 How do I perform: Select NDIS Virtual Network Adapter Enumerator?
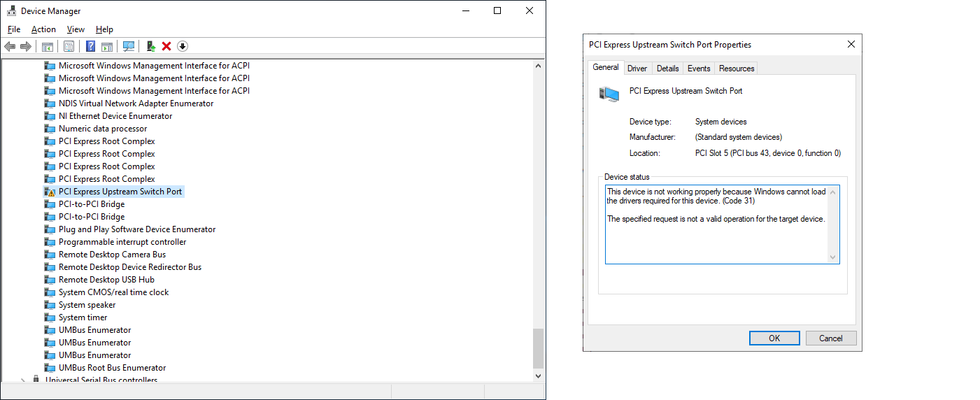136,103
